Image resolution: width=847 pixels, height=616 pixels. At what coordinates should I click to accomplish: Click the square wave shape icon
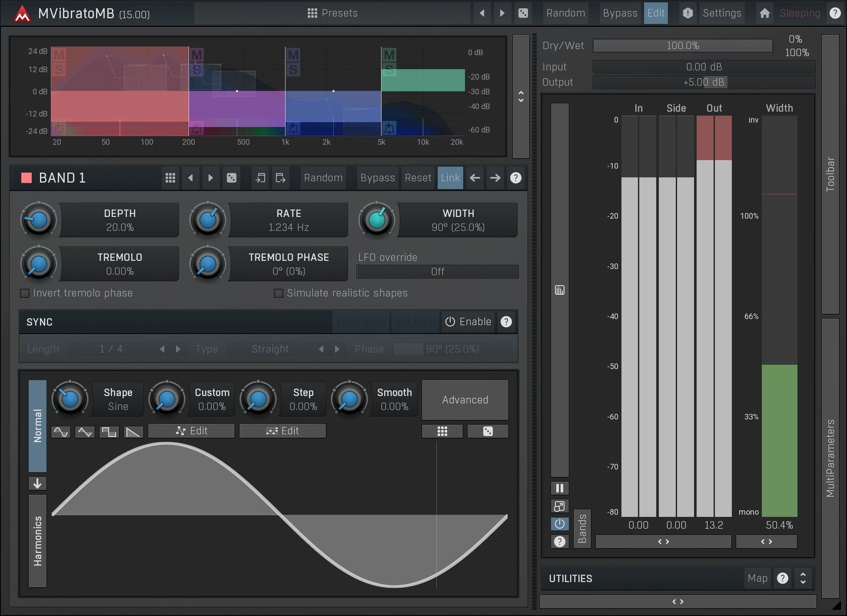click(109, 431)
